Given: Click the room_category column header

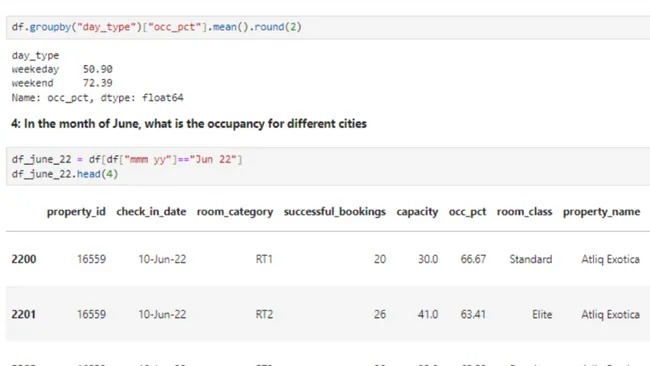Looking at the screenshot, I should pyautogui.click(x=235, y=212).
